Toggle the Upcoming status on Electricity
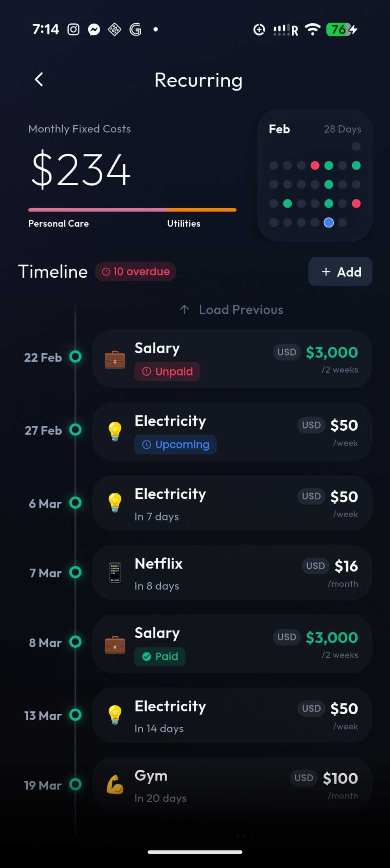Image resolution: width=390 pixels, height=868 pixels. (175, 444)
